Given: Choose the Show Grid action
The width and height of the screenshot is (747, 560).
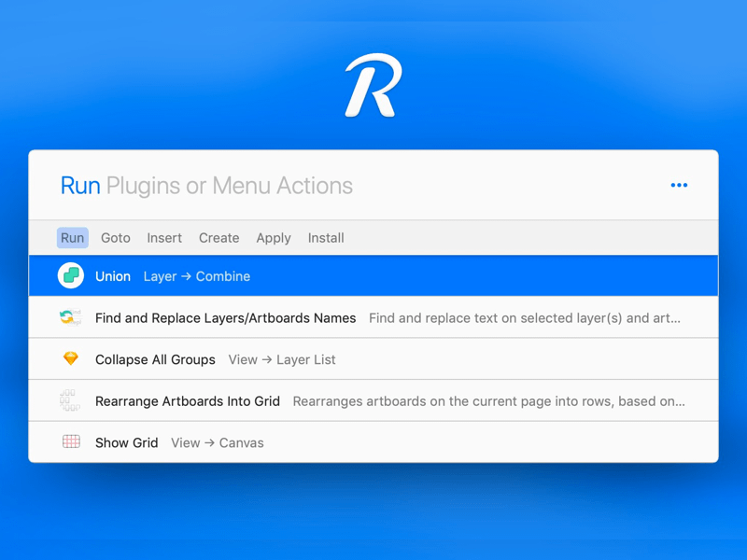Looking at the screenshot, I should pyautogui.click(x=126, y=442).
